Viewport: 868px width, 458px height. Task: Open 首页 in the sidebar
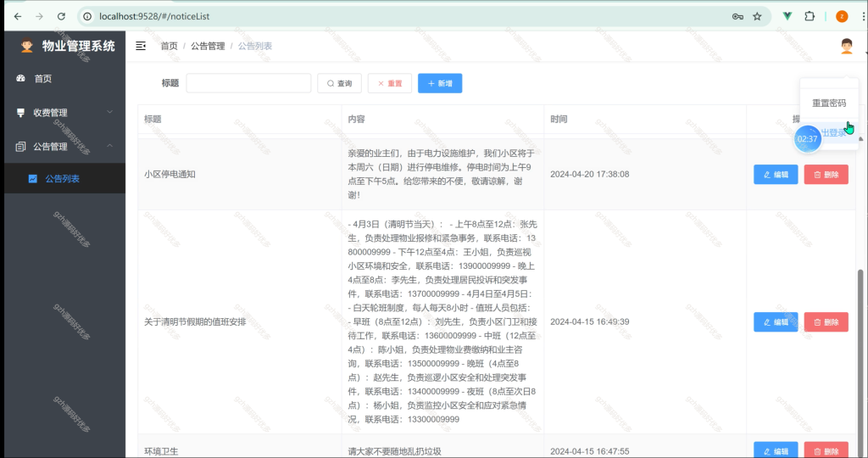64,79
